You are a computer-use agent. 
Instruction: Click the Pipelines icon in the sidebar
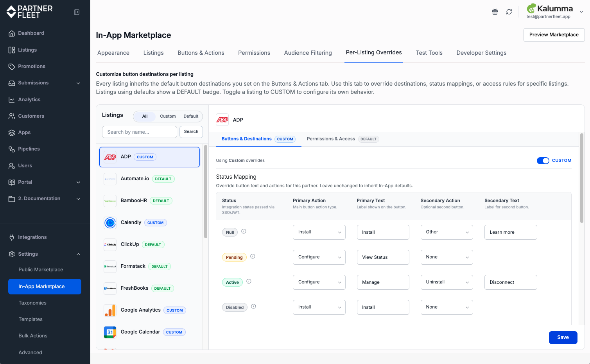coord(12,149)
